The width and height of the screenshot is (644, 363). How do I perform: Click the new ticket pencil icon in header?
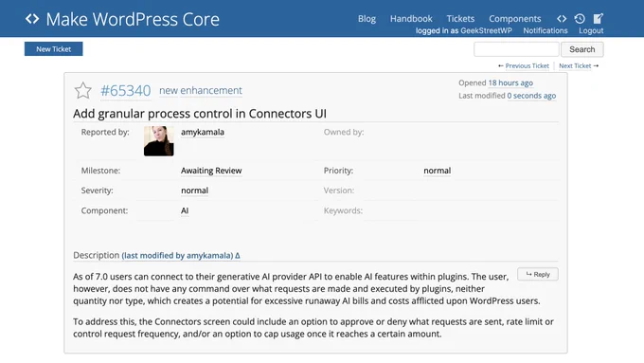[x=598, y=19]
